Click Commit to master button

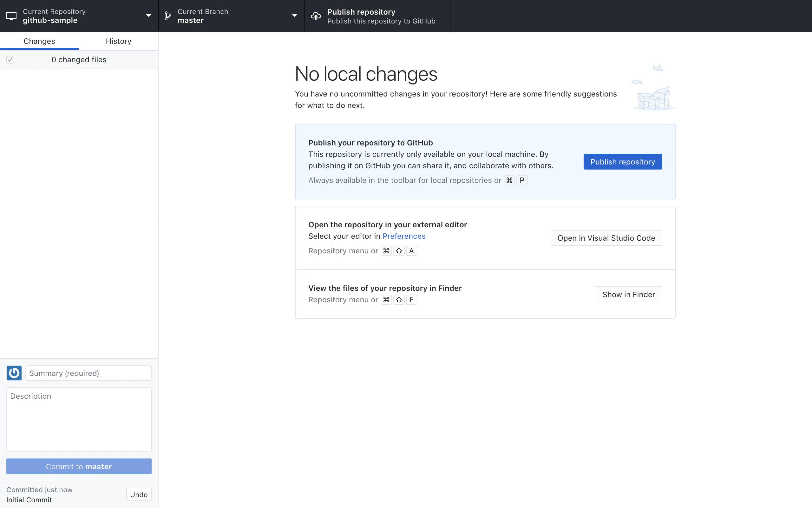point(79,466)
